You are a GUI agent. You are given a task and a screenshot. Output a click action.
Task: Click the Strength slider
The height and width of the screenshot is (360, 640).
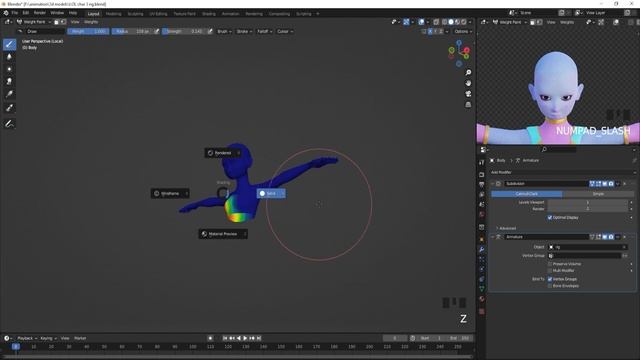point(184,31)
